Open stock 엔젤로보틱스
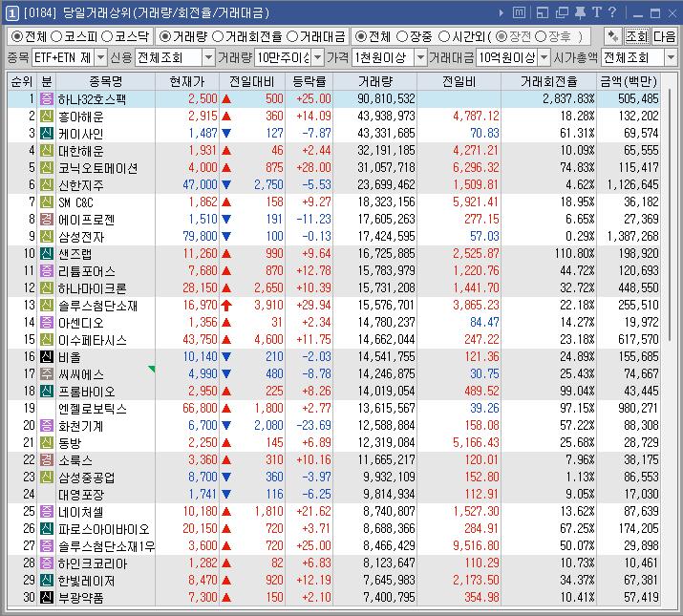Viewport: 683px width, 616px height. (93, 409)
